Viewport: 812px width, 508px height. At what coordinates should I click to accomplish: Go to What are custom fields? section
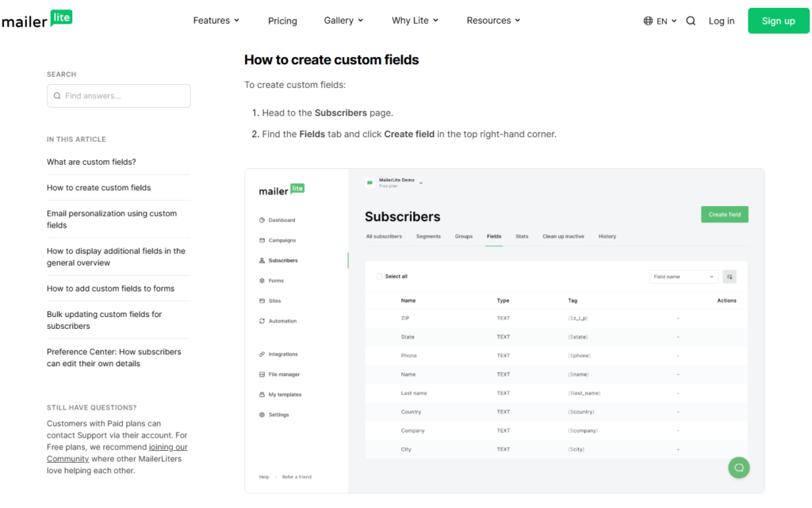tap(92, 162)
